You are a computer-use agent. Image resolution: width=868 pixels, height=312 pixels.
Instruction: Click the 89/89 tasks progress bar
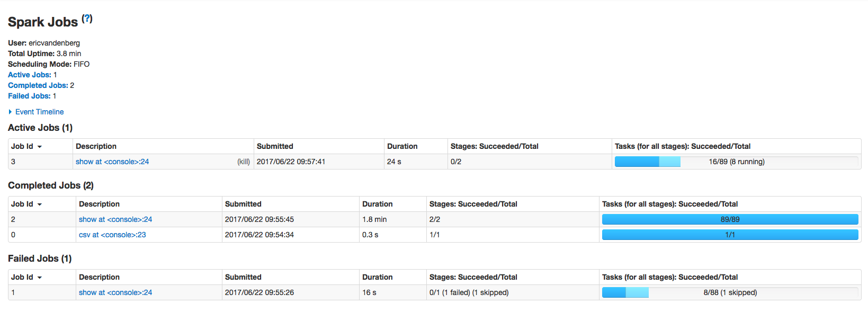(730, 219)
